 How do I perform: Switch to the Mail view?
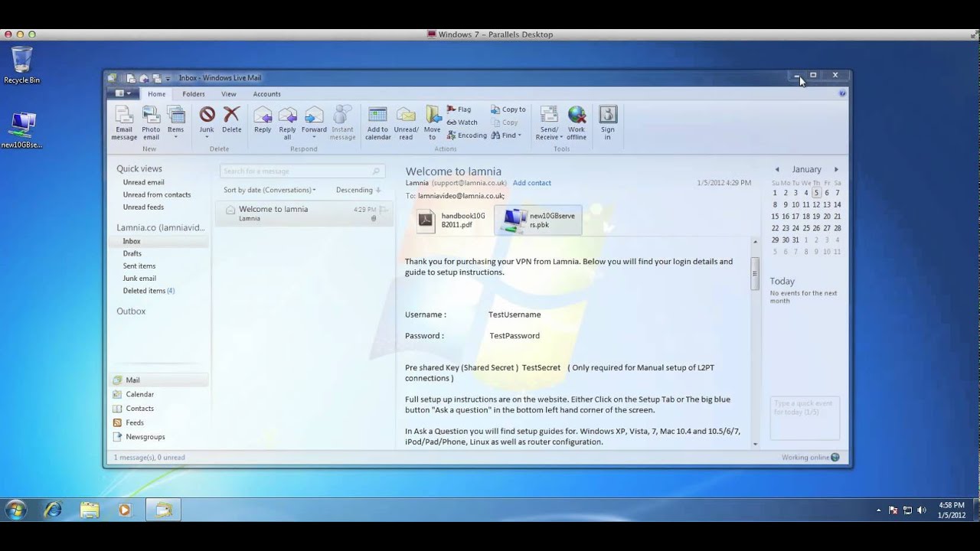click(x=158, y=380)
